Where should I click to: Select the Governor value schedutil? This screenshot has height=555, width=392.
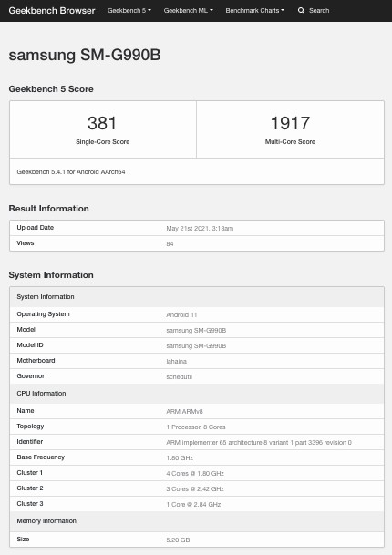[180, 377]
